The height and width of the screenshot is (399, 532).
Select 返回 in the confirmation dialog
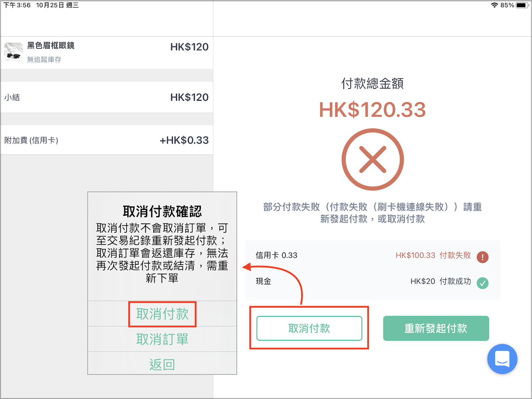click(x=162, y=364)
